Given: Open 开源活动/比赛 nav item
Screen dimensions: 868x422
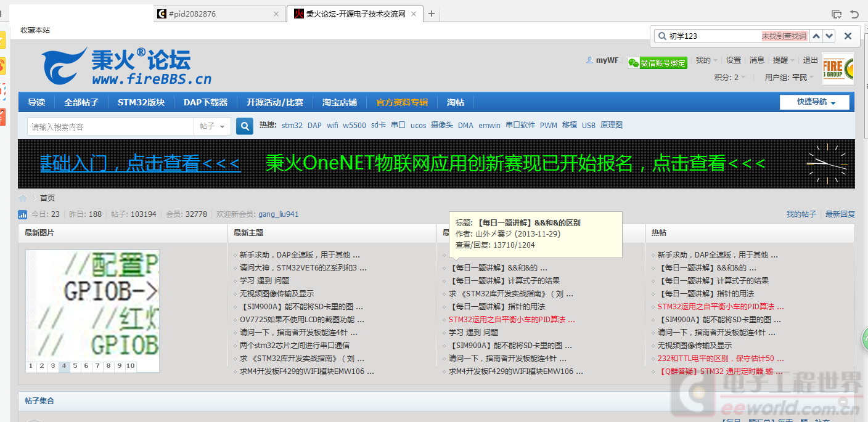Looking at the screenshot, I should (275, 102).
